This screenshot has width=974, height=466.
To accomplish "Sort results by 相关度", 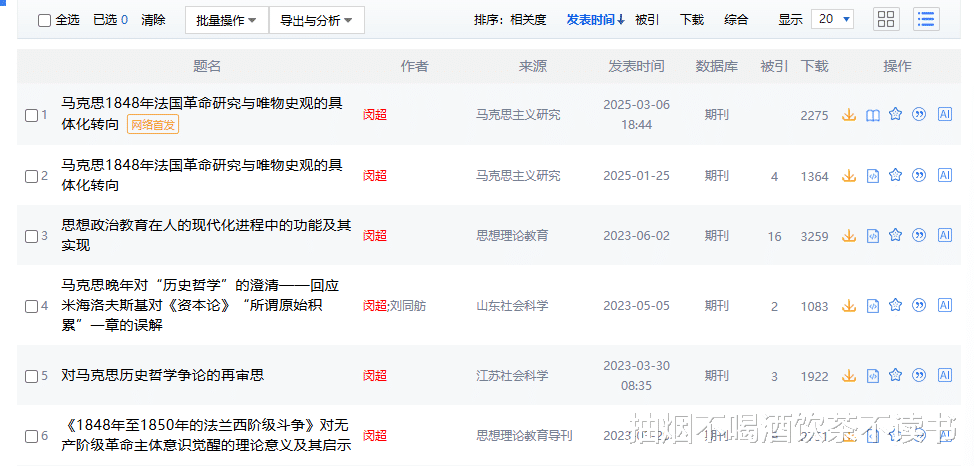I will [528, 20].
